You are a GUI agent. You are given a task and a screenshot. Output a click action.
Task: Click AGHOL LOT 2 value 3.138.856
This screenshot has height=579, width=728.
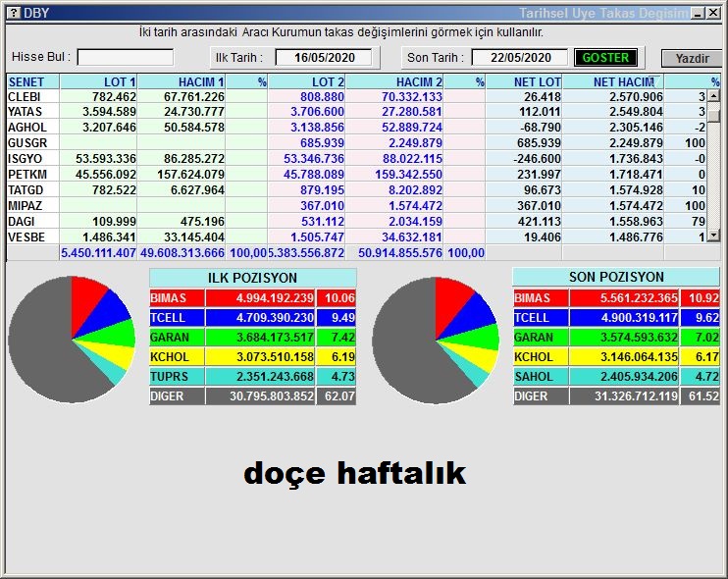(317, 128)
